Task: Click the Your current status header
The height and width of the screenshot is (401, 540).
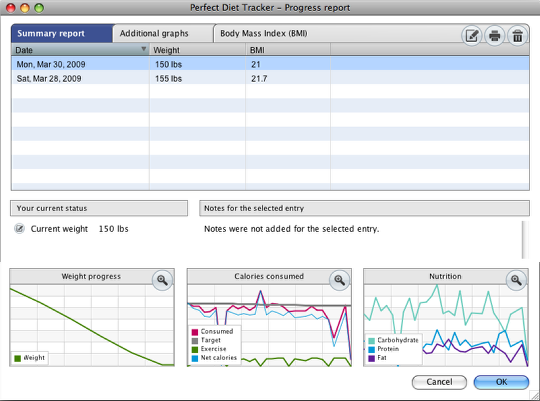Action: tap(99, 208)
